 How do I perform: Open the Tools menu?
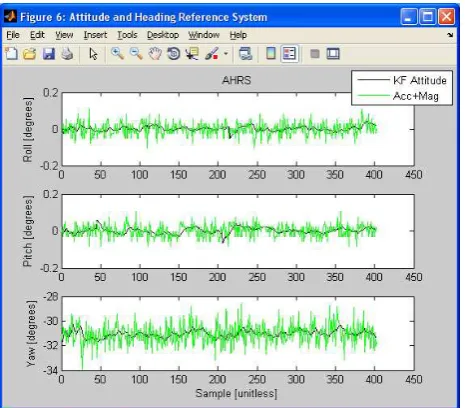(127, 35)
